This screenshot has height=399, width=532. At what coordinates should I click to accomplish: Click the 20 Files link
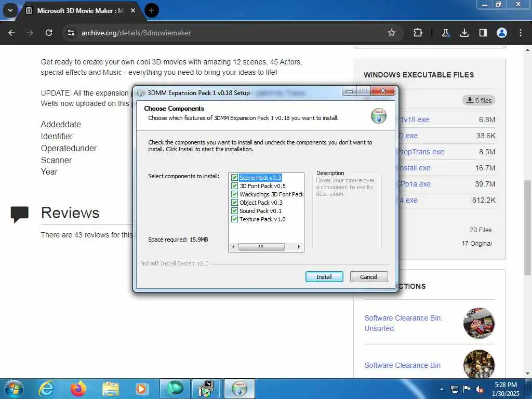pos(481,230)
